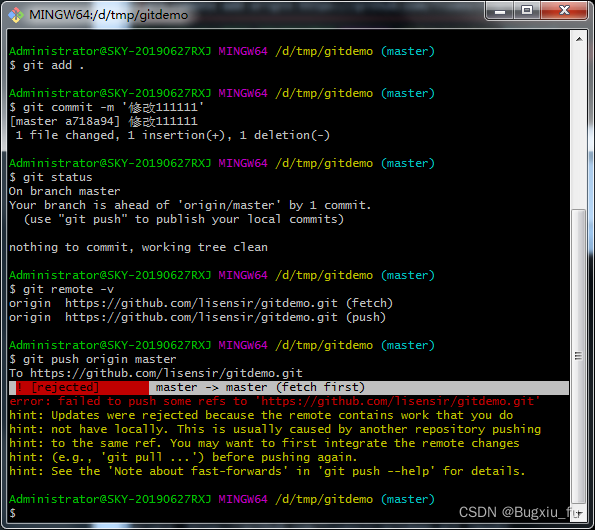
Task: Click '$ git push origin master' command
Action: pos(93,359)
